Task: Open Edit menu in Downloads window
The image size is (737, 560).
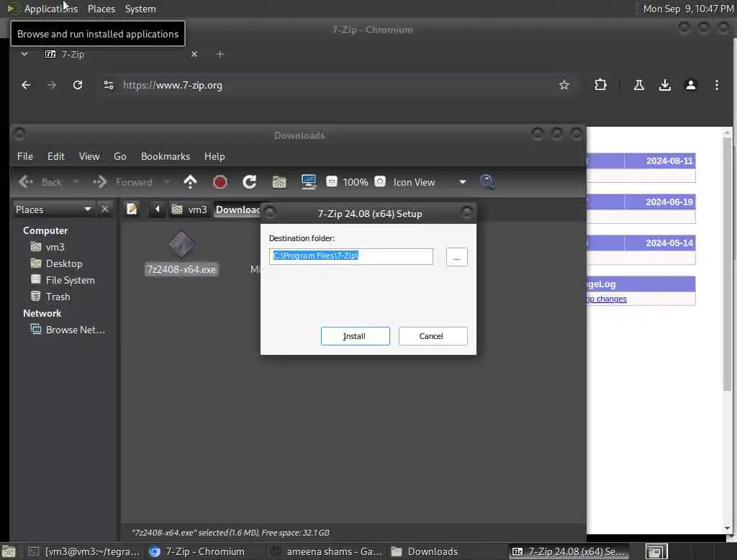Action: click(56, 156)
